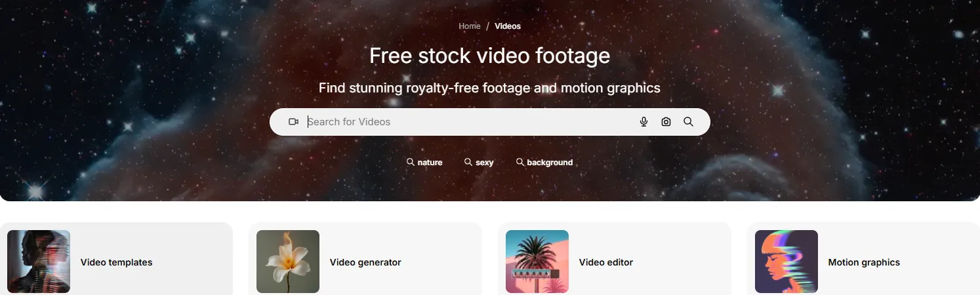Click the magnifying glass submit icon in search bar
The width and height of the screenshot is (980, 295).
(688, 122)
